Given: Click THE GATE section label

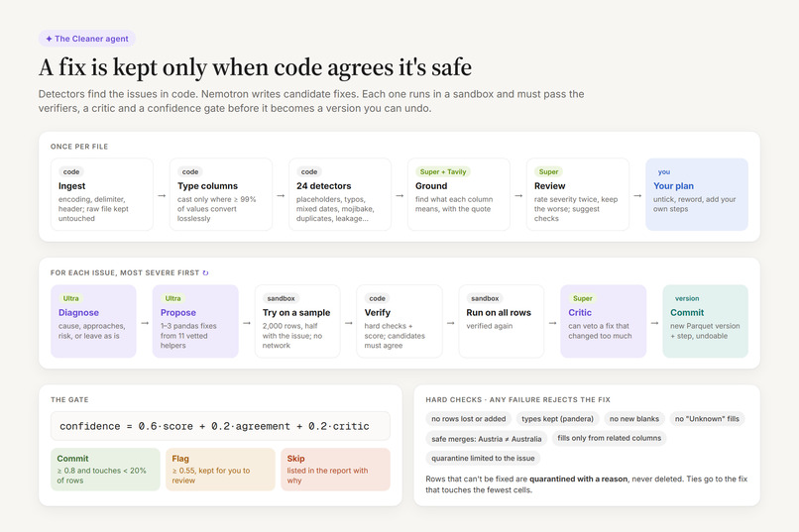Looking at the screenshot, I should pyautogui.click(x=69, y=399).
